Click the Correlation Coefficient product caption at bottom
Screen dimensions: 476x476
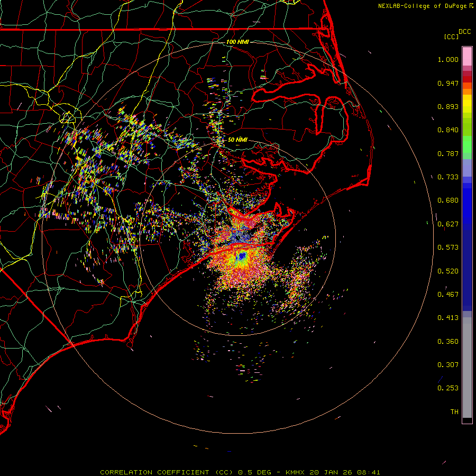[x=240, y=472]
